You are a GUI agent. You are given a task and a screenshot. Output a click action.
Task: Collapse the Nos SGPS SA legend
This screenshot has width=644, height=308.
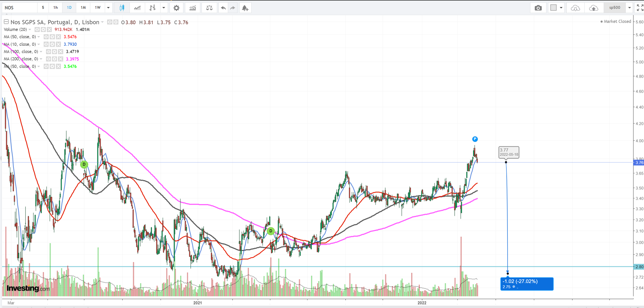[x=6, y=22]
